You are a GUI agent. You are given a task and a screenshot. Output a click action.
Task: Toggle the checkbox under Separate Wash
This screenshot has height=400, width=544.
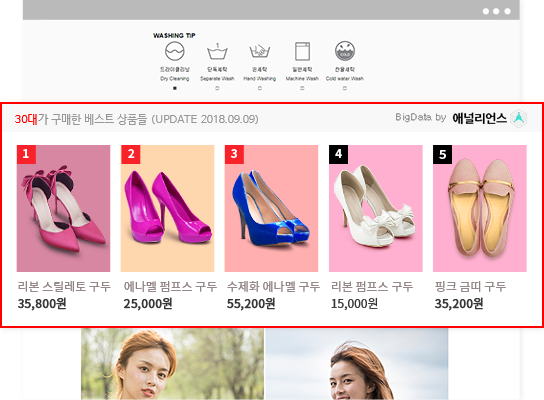coord(217,88)
